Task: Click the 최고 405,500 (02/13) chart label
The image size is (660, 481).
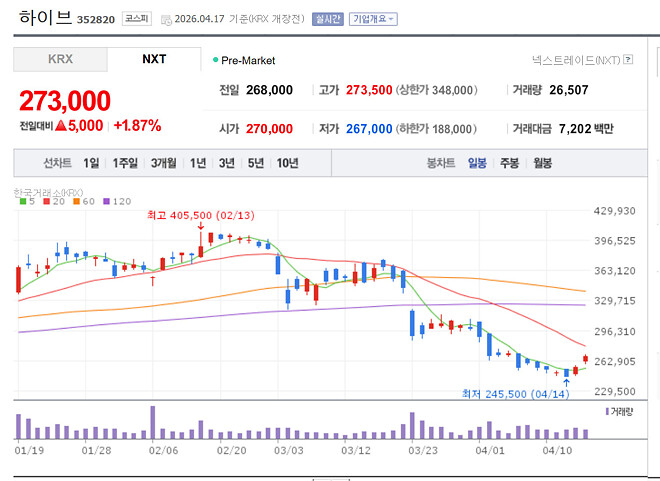Action: tap(201, 215)
